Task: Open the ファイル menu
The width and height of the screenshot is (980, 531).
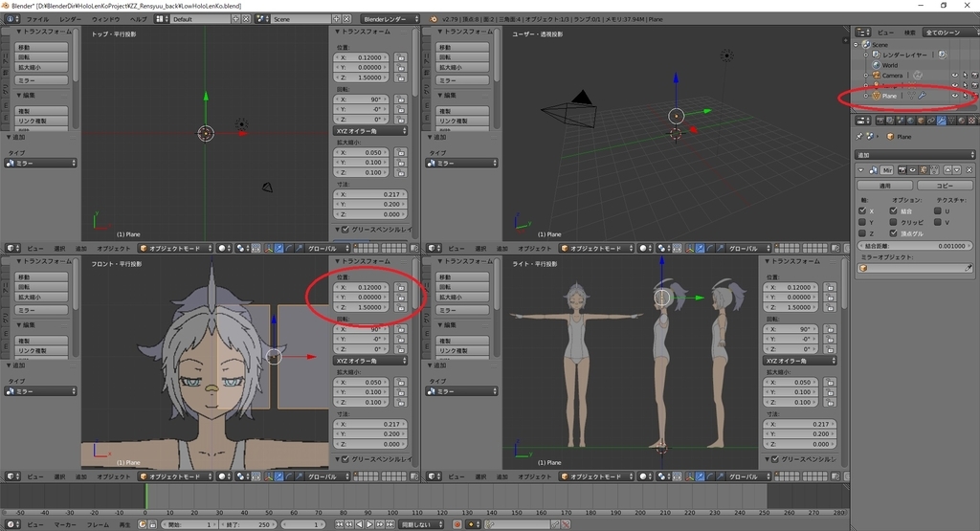Action: tap(37, 19)
